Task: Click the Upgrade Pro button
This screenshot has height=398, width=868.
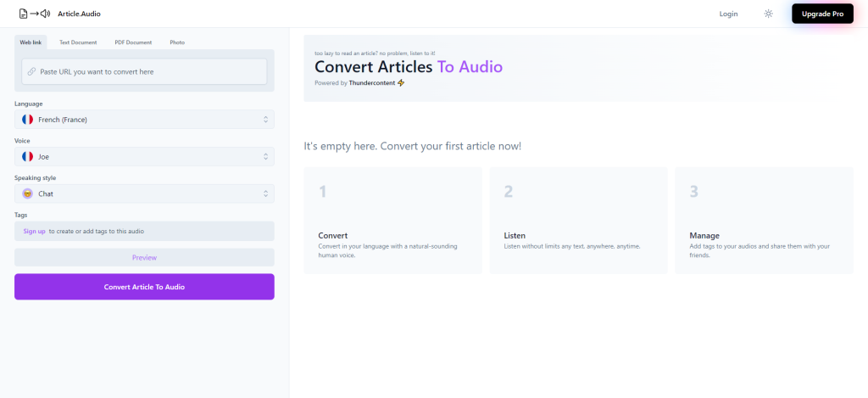Action: tap(821, 14)
